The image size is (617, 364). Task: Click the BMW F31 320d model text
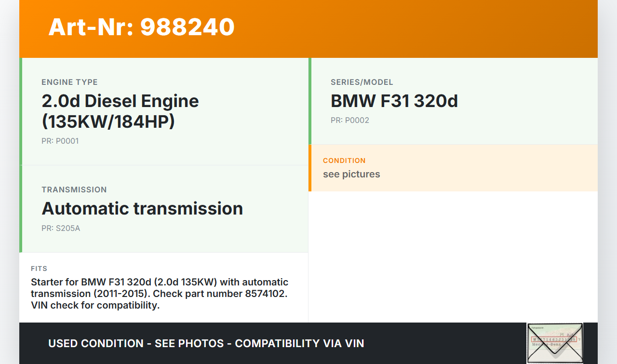coord(394,101)
